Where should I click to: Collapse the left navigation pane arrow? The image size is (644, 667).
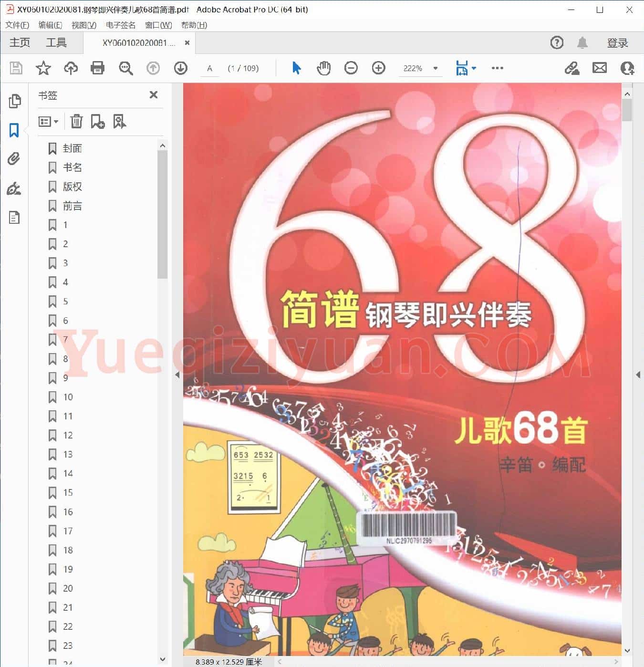[177, 375]
